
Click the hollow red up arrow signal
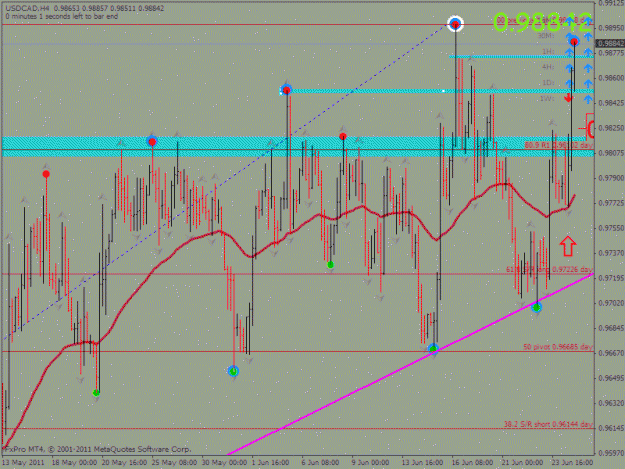click(568, 245)
